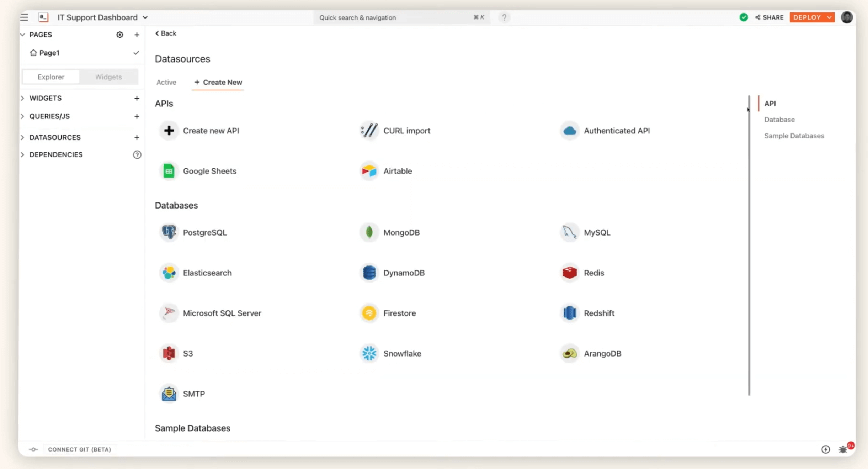Switch to Widgets pane toggle
The width and height of the screenshot is (868, 469).
pyautogui.click(x=108, y=77)
